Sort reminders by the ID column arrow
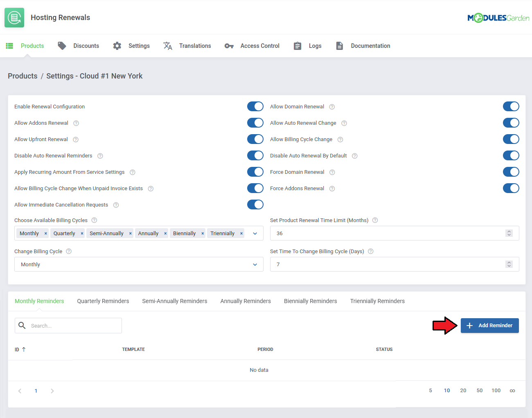 [x=24, y=349]
